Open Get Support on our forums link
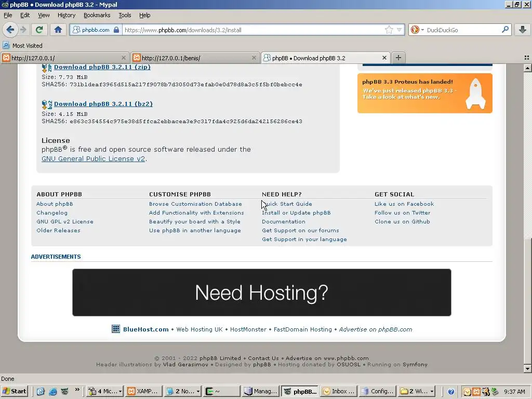Viewport: 532px width, 399px height. pyautogui.click(x=300, y=230)
